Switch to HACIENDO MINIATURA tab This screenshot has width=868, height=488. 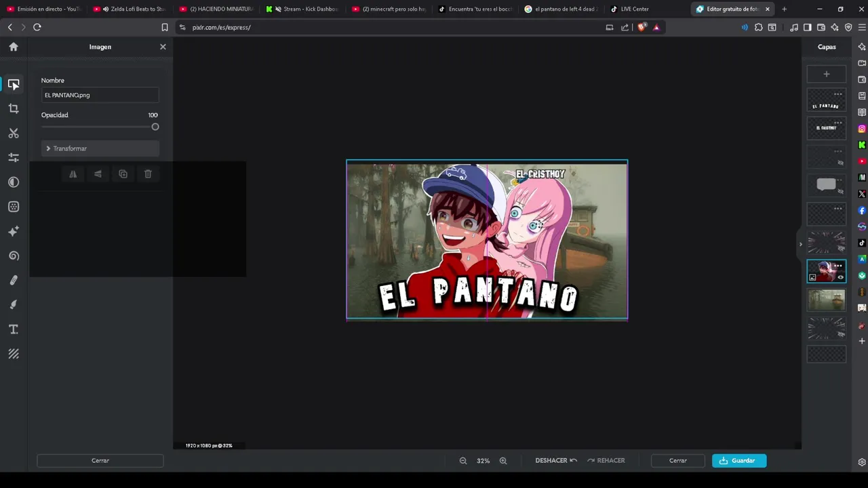(216, 9)
